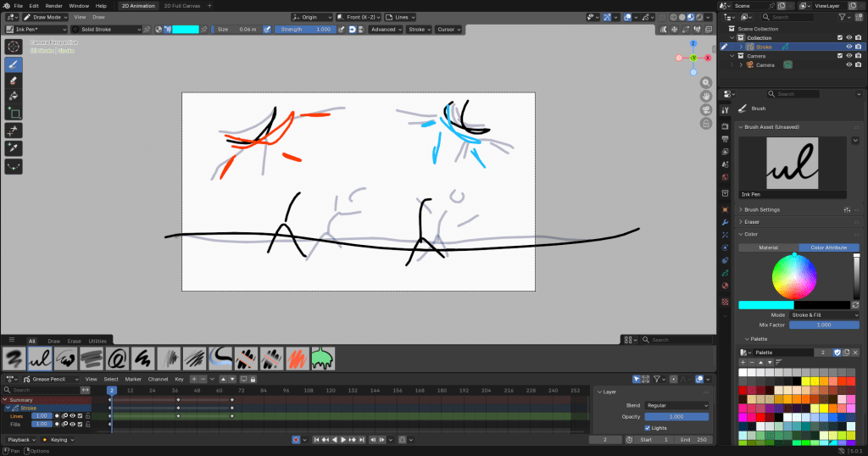Click the Material button in Color panel
This screenshot has width=868, height=456.
(768, 247)
